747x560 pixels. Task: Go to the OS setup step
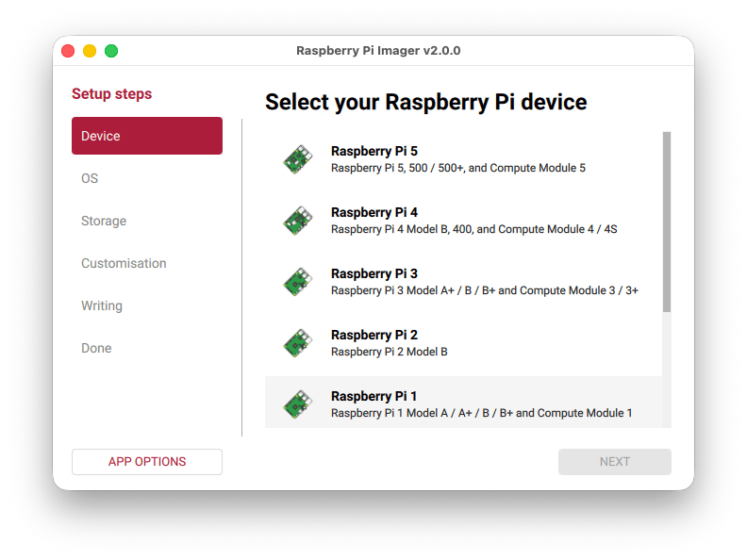(x=90, y=178)
